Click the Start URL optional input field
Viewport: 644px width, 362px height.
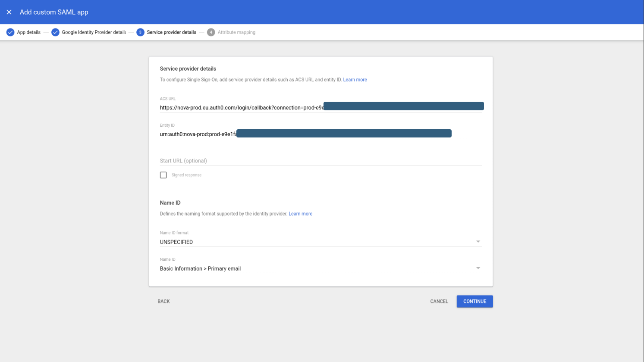[321, 160]
